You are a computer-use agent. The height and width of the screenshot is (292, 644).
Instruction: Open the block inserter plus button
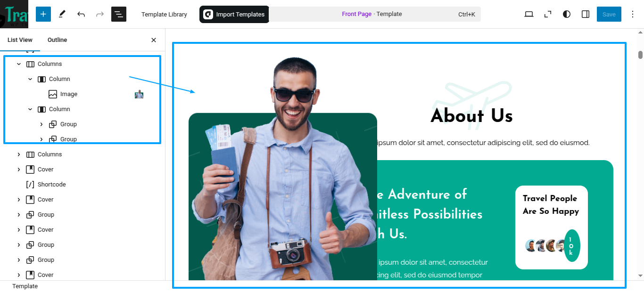tap(43, 14)
